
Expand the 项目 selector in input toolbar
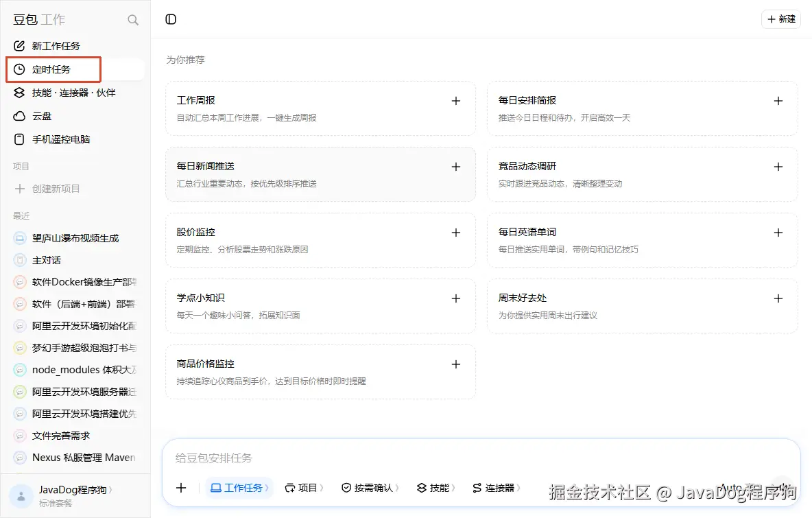click(x=304, y=487)
